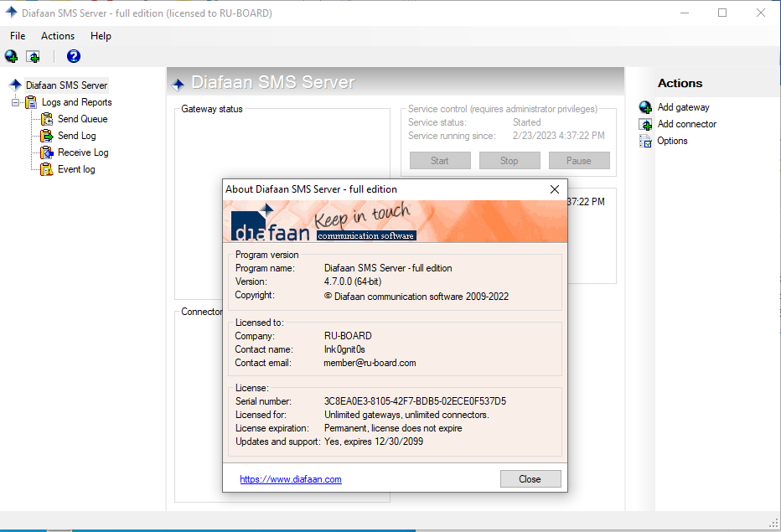Click the Add gateway globe toolbar icon
This screenshot has width=781, height=532.
pyautogui.click(x=11, y=56)
